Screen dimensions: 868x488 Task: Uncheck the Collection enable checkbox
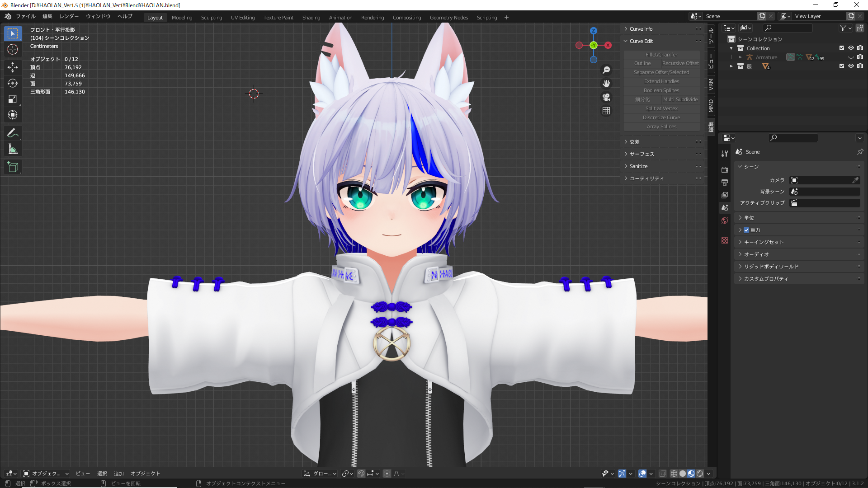point(842,48)
